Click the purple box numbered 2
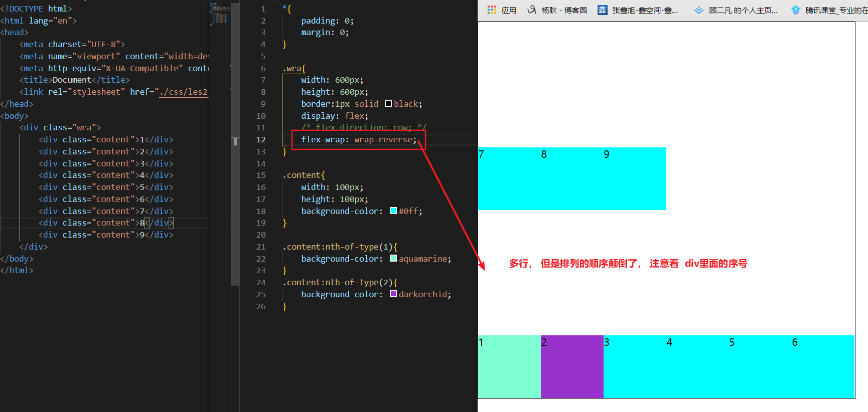868x412 pixels. click(x=572, y=367)
